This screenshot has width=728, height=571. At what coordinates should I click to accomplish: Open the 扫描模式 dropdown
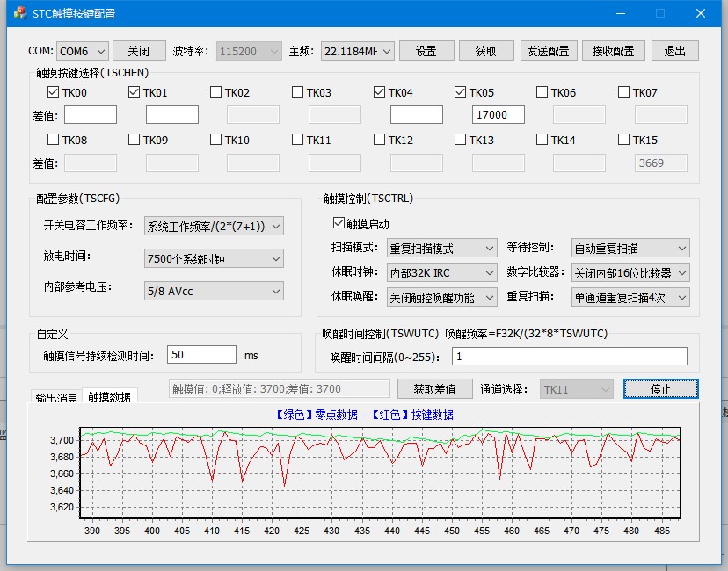441,249
